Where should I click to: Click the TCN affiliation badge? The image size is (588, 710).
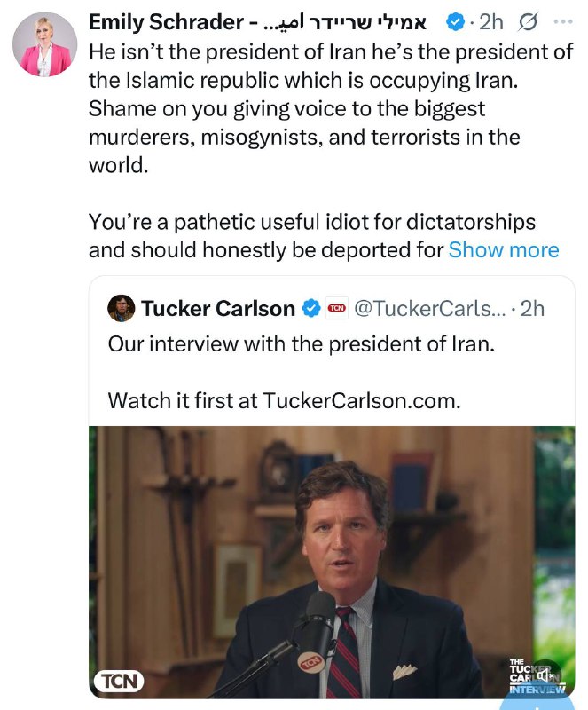tap(337, 308)
